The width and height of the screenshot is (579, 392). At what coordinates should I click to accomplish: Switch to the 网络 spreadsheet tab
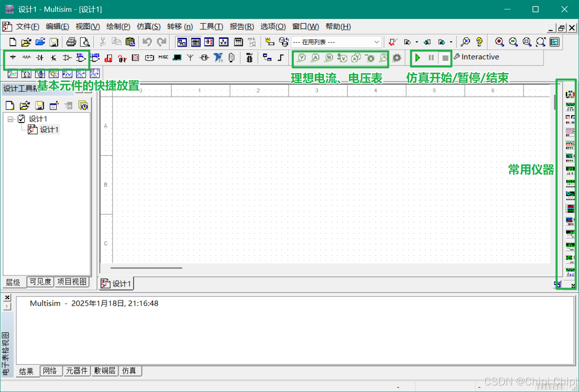pos(50,371)
